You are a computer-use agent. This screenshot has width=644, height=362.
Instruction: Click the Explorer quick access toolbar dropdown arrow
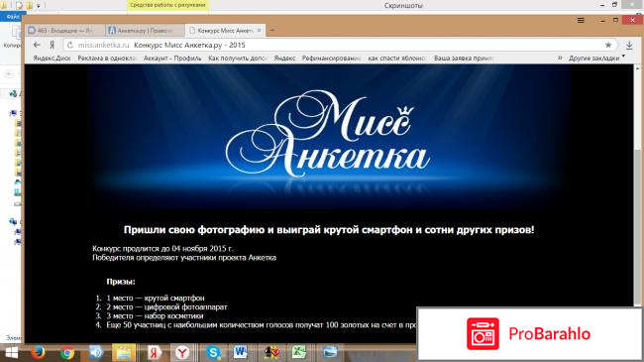39,6
